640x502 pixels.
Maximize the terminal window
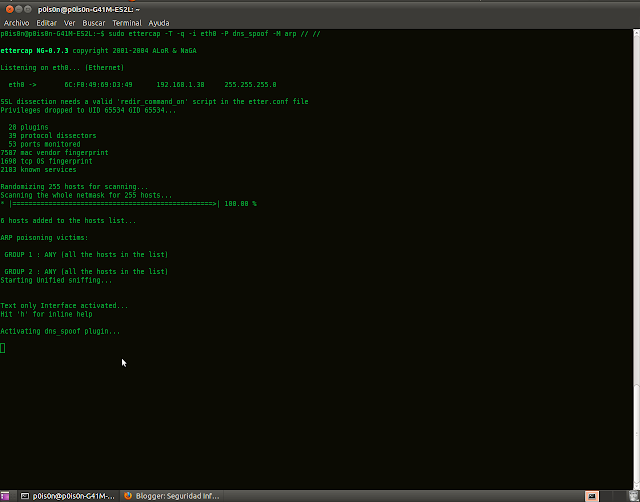click(28, 9)
